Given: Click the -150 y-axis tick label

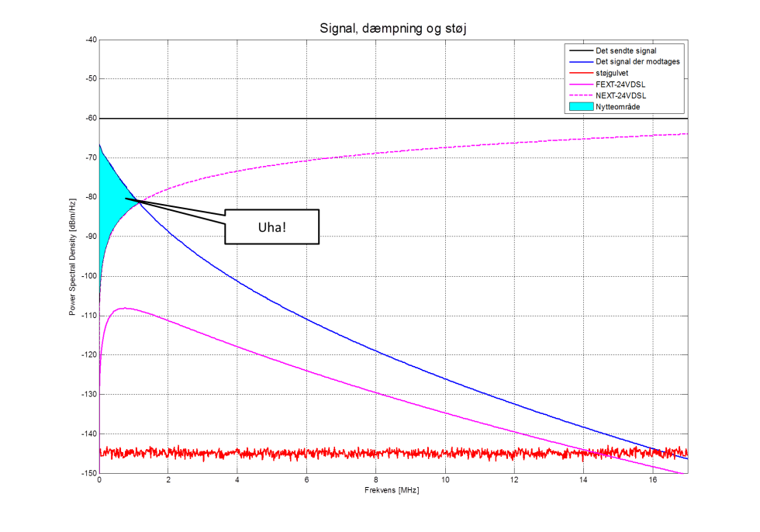Looking at the screenshot, I should coord(89,473).
